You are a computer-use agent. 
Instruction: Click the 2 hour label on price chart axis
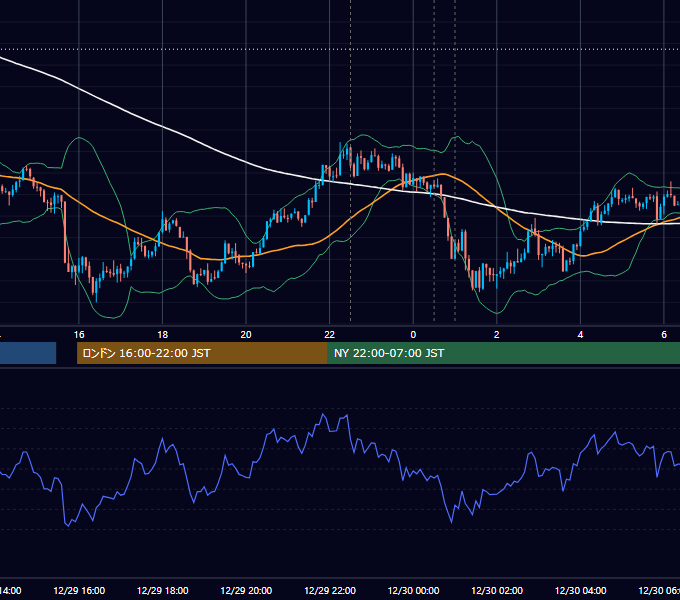(497, 335)
